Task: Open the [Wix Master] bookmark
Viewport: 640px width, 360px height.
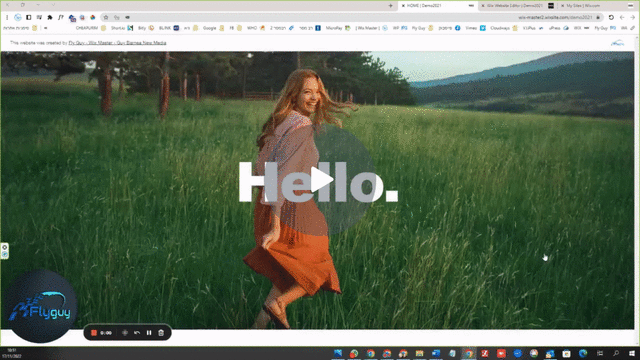Action: coord(371,28)
